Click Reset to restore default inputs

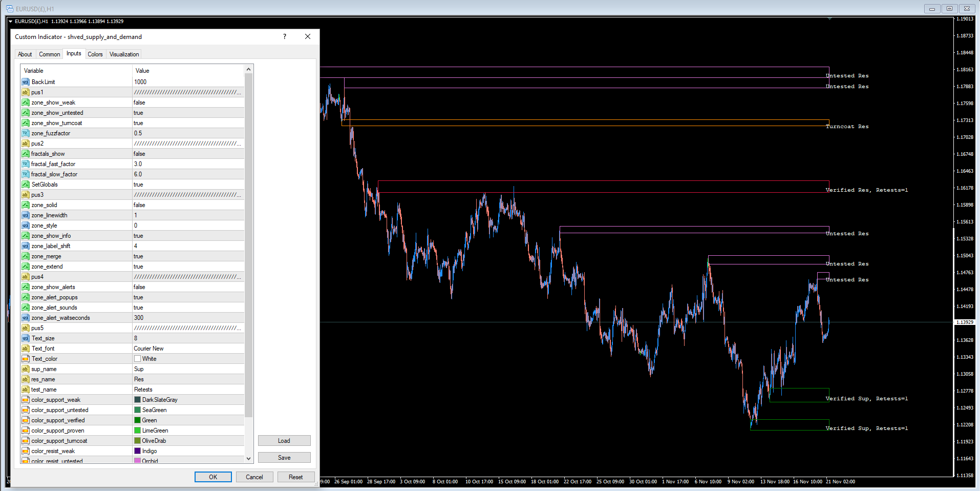pos(296,477)
